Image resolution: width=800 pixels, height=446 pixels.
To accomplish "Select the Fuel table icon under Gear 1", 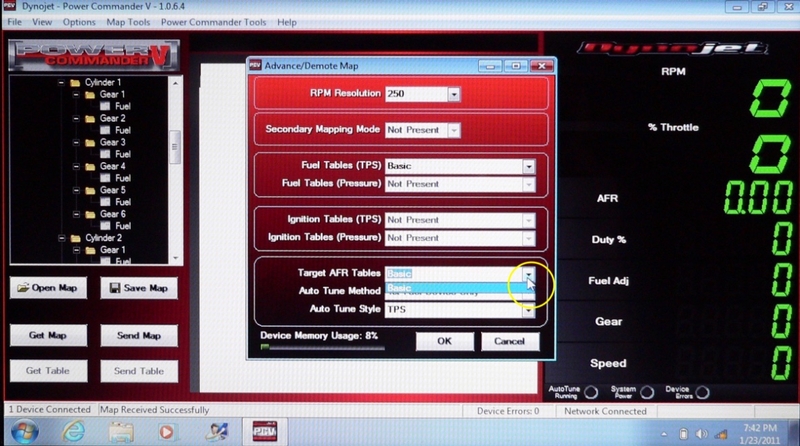I will tap(106, 106).
